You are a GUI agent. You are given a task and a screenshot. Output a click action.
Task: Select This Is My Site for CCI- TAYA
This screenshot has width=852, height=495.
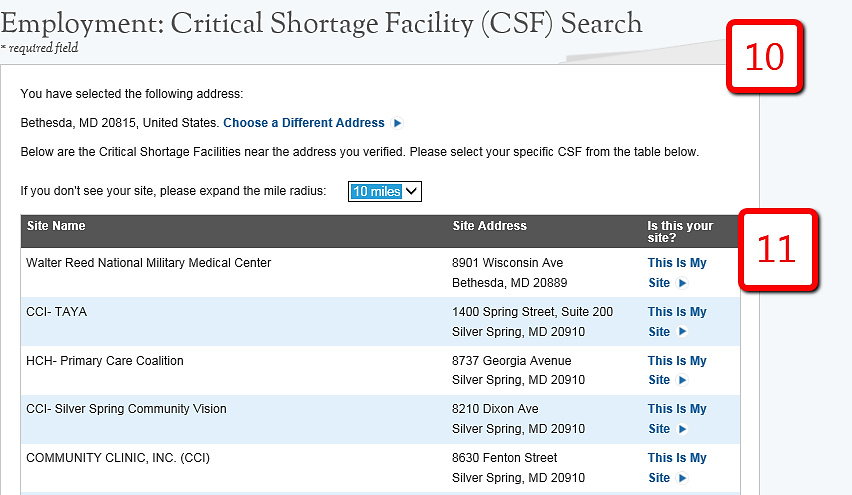point(676,312)
